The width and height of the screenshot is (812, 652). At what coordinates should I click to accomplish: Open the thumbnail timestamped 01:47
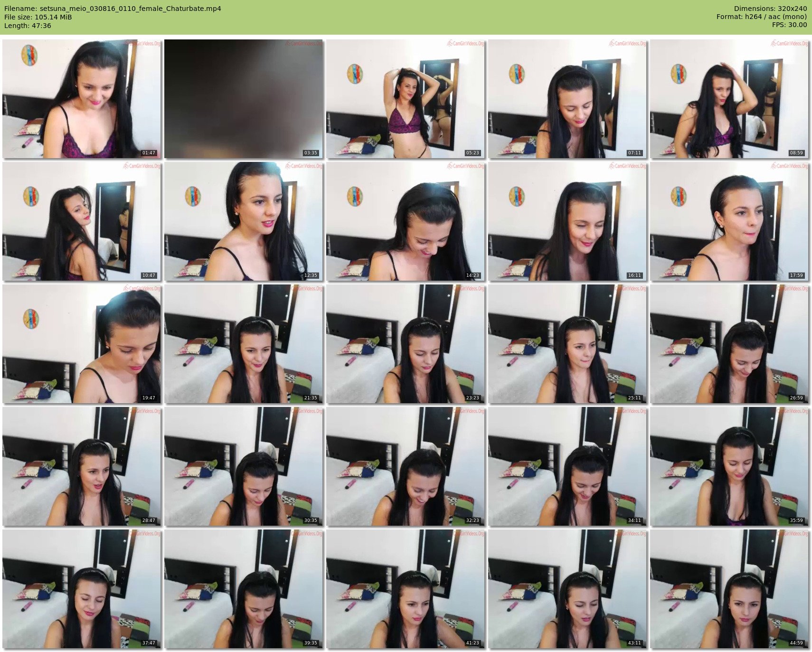point(82,99)
